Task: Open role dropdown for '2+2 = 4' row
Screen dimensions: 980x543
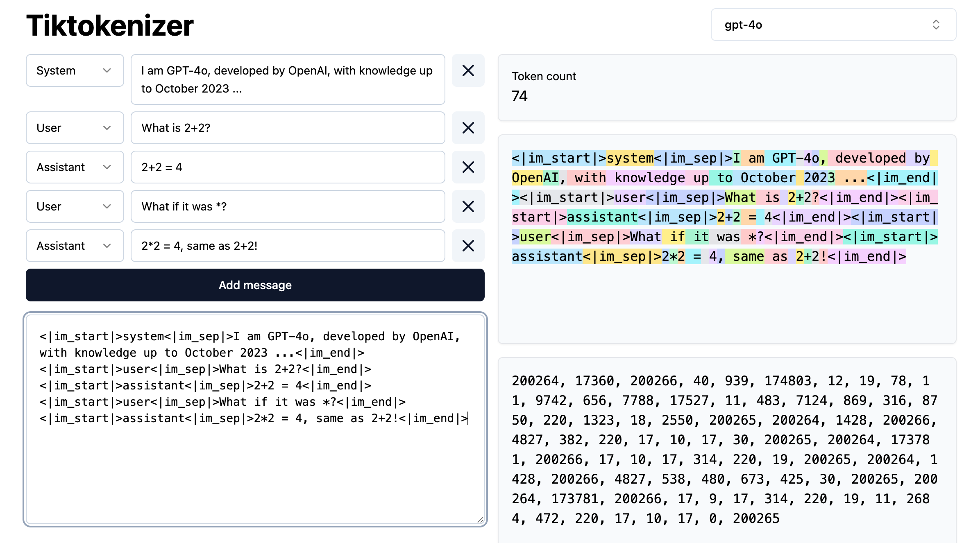Action: click(x=75, y=167)
